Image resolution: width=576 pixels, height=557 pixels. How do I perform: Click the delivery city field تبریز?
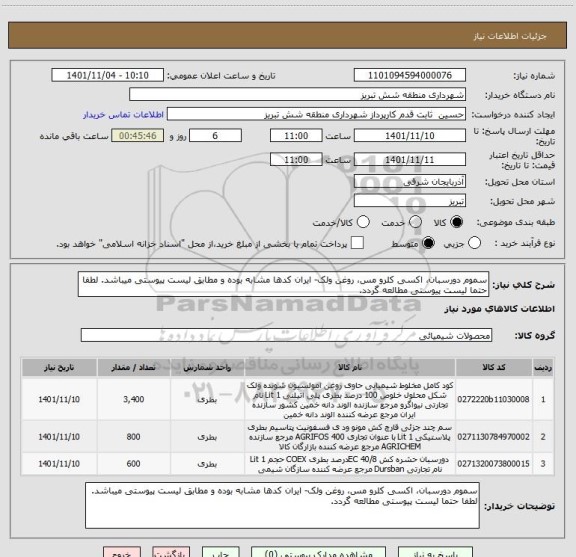[x=410, y=201]
